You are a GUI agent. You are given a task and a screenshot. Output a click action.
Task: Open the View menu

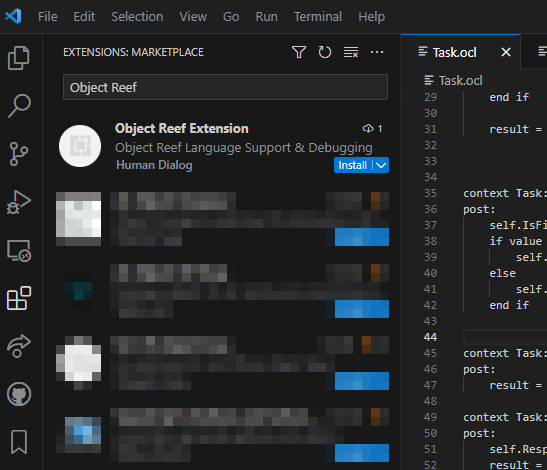193,16
